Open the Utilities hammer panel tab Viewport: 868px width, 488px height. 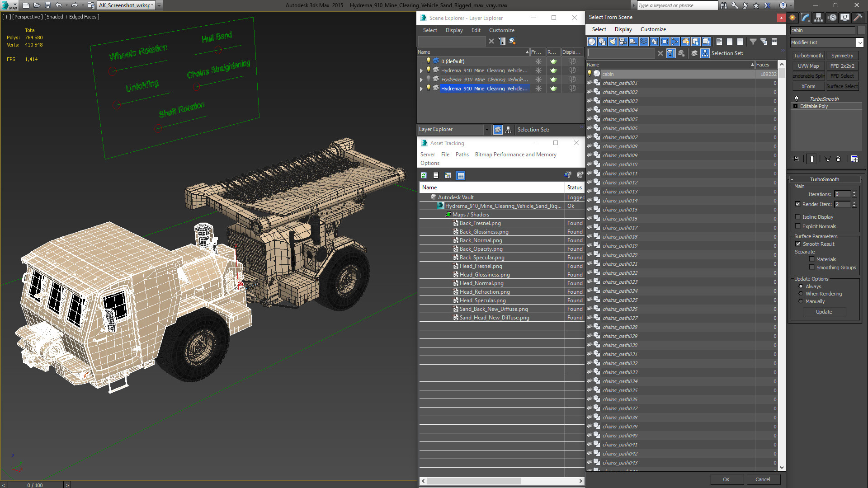pyautogui.click(x=858, y=18)
